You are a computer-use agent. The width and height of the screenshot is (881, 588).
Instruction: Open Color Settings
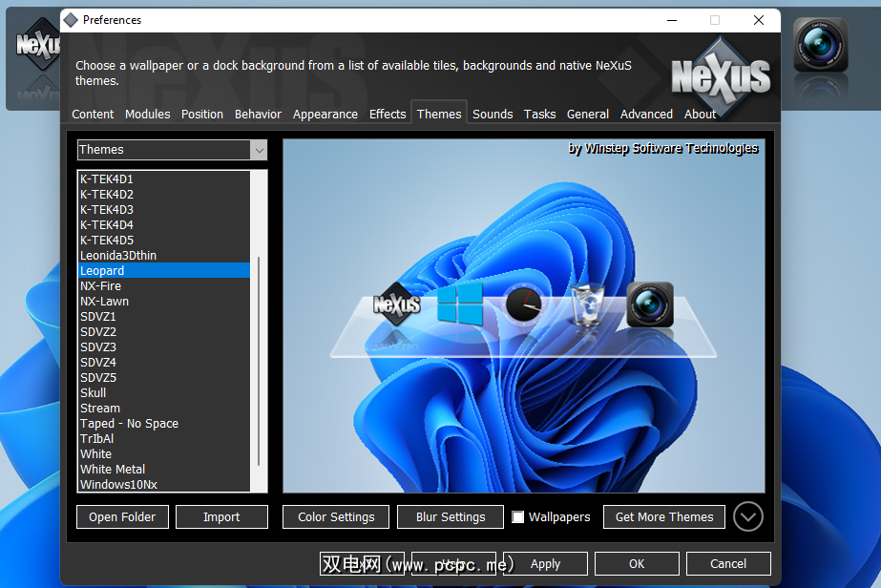coord(336,517)
